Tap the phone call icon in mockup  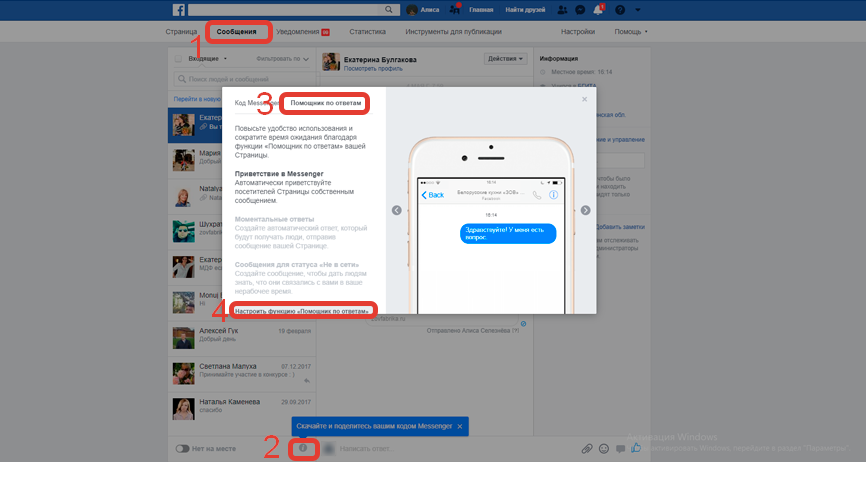pos(537,195)
